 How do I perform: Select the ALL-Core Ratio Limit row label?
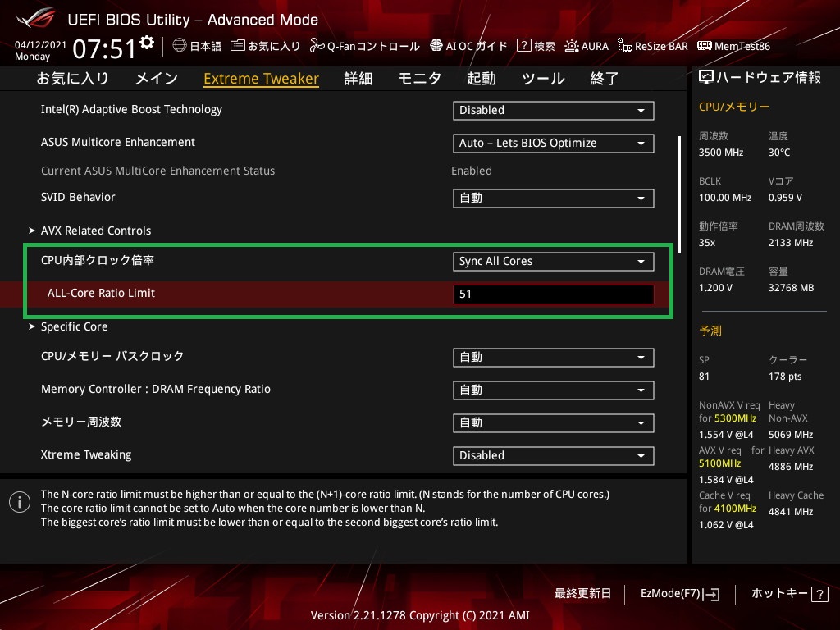101,293
